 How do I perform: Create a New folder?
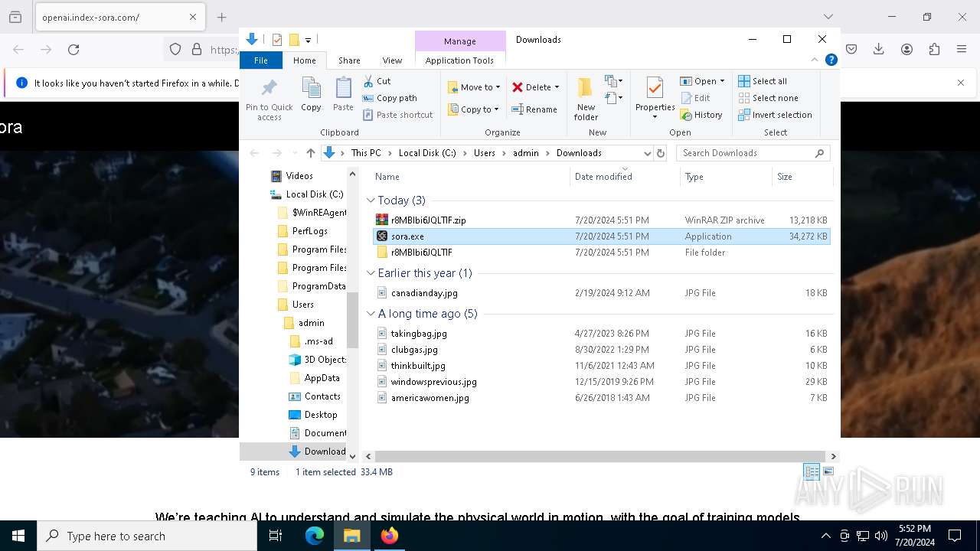tap(586, 99)
